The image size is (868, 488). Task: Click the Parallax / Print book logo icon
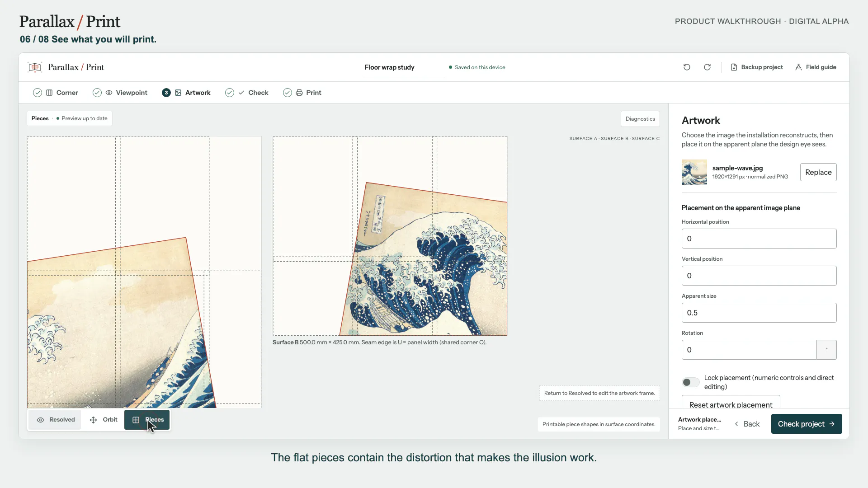click(35, 67)
